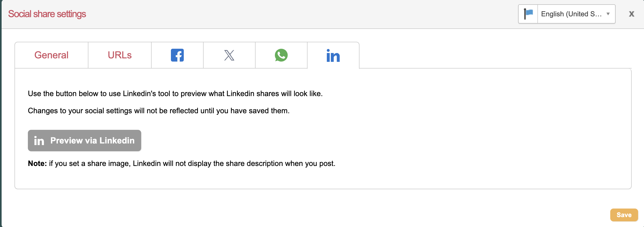Click Preview via Linkedin button
The image size is (644, 227).
[85, 141]
